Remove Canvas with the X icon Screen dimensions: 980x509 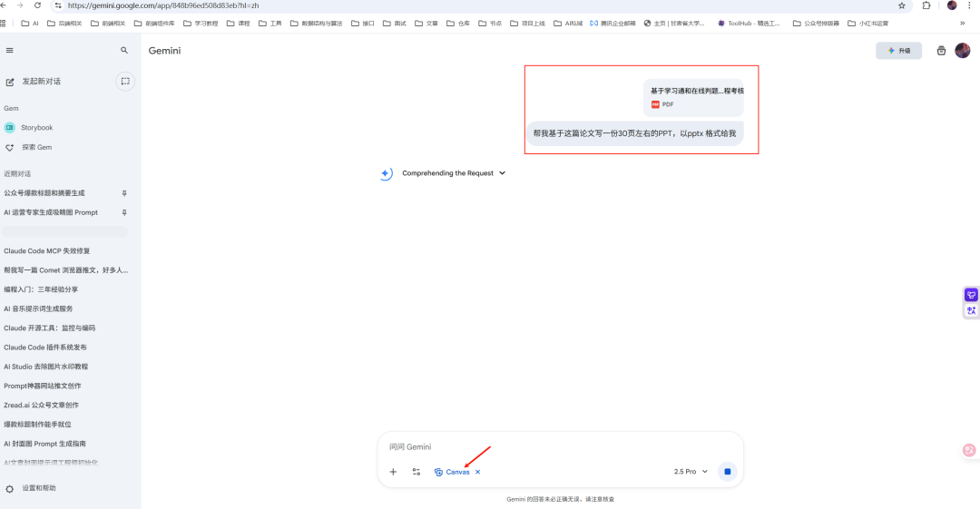(477, 472)
